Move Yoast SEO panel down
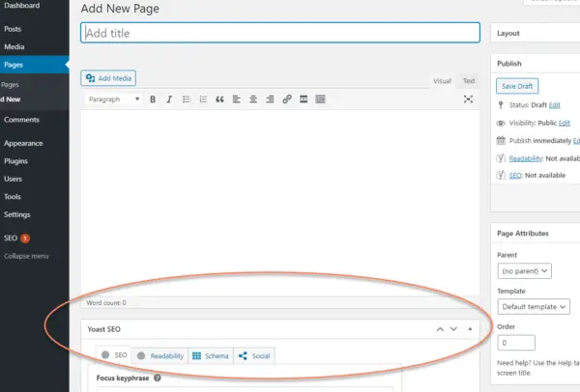The height and width of the screenshot is (392, 580). click(453, 329)
